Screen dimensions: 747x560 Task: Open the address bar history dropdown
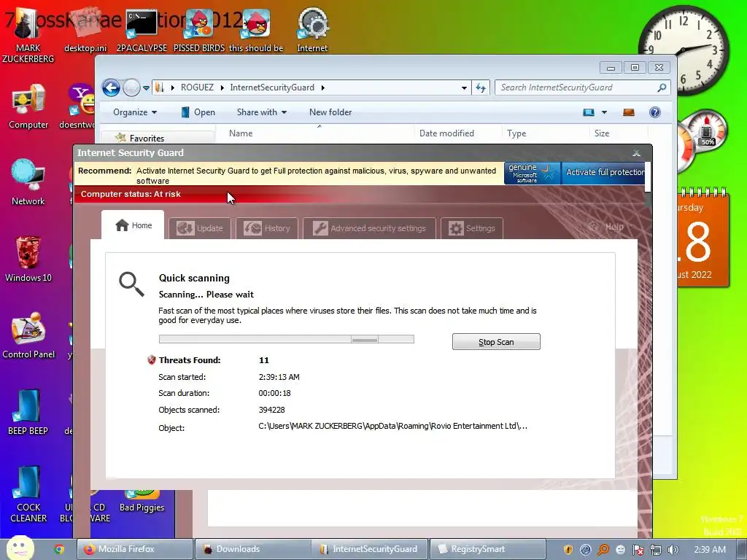(463, 87)
